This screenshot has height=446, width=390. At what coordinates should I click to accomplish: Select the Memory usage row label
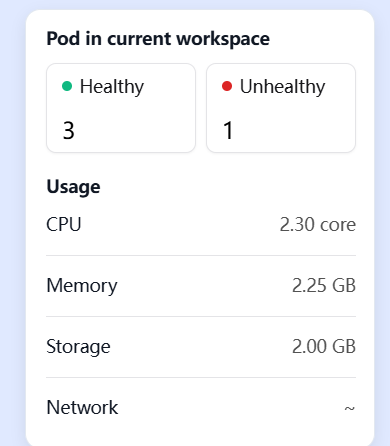coord(82,286)
